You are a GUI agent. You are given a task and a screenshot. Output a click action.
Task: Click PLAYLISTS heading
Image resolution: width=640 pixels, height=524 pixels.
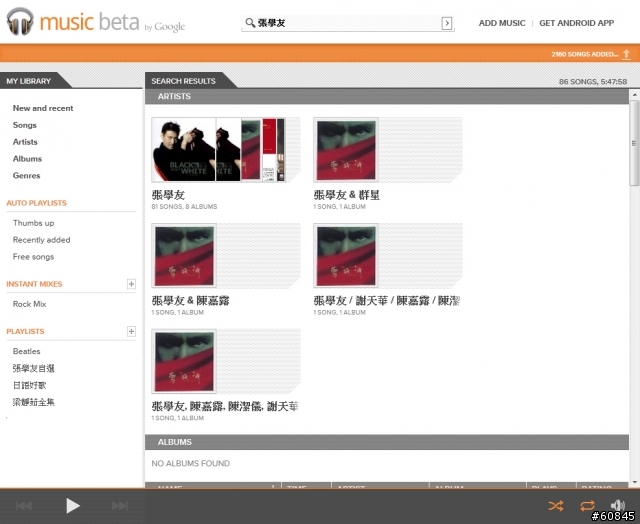pyautogui.click(x=25, y=331)
